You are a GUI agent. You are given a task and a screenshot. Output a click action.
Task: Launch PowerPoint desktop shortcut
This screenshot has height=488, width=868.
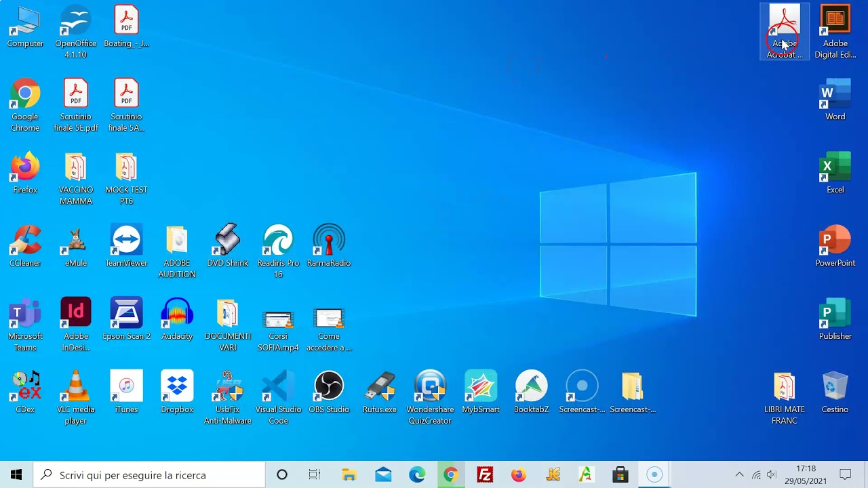[x=835, y=247]
